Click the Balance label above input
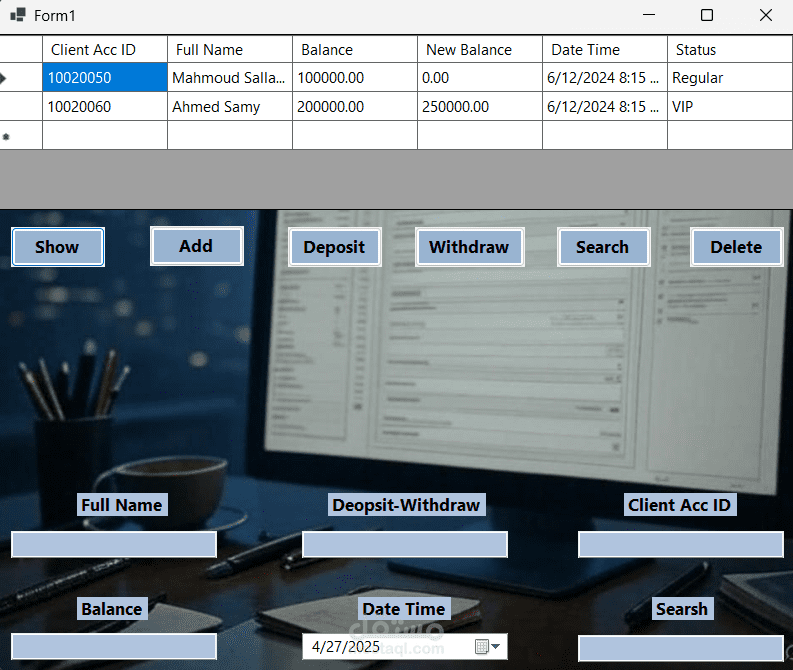 click(x=112, y=609)
